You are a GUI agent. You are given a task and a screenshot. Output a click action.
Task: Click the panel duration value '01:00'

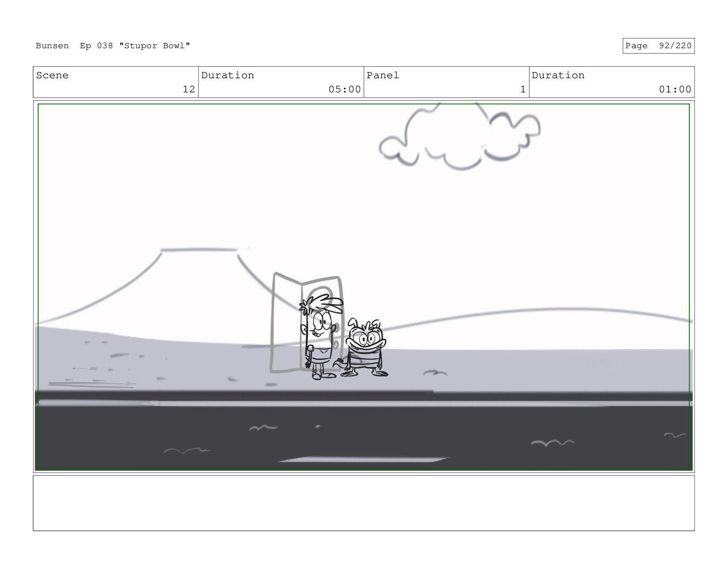click(675, 89)
